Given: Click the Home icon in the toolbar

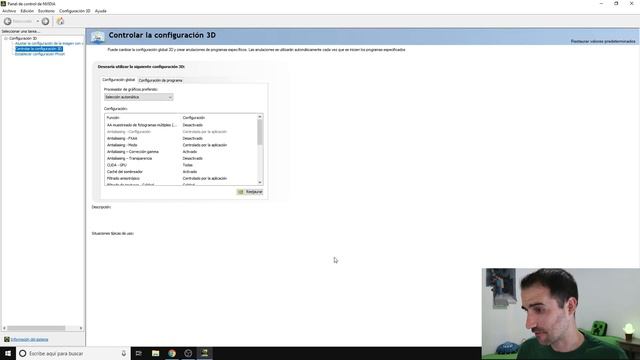Looking at the screenshot, I should [x=60, y=21].
